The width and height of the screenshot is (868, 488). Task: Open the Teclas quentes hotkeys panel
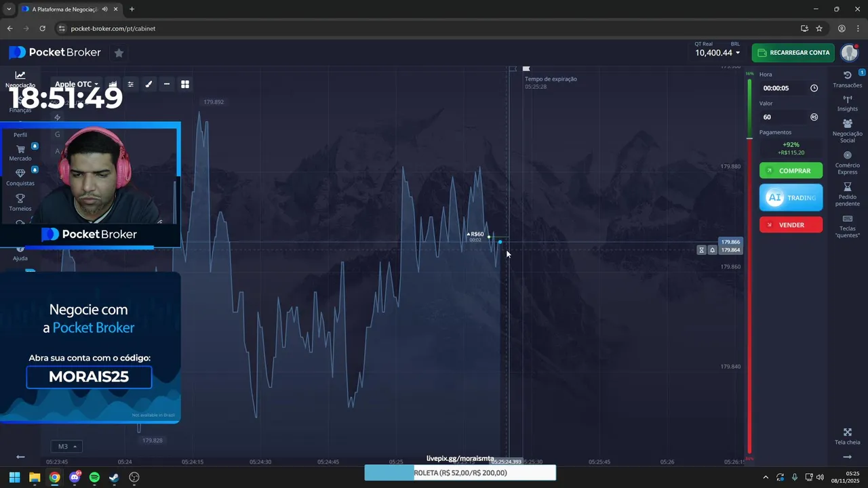click(847, 227)
